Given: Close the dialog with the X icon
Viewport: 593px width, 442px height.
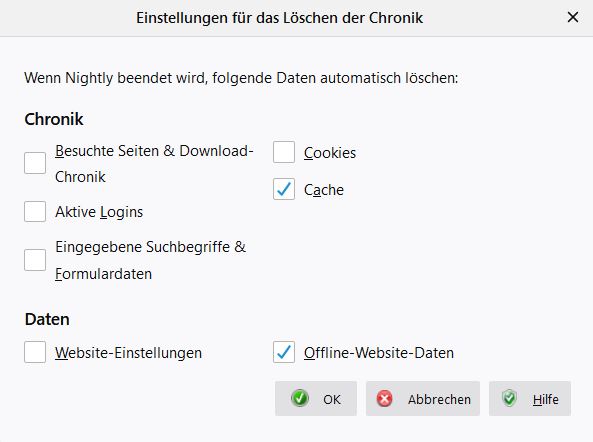Looking at the screenshot, I should [573, 17].
